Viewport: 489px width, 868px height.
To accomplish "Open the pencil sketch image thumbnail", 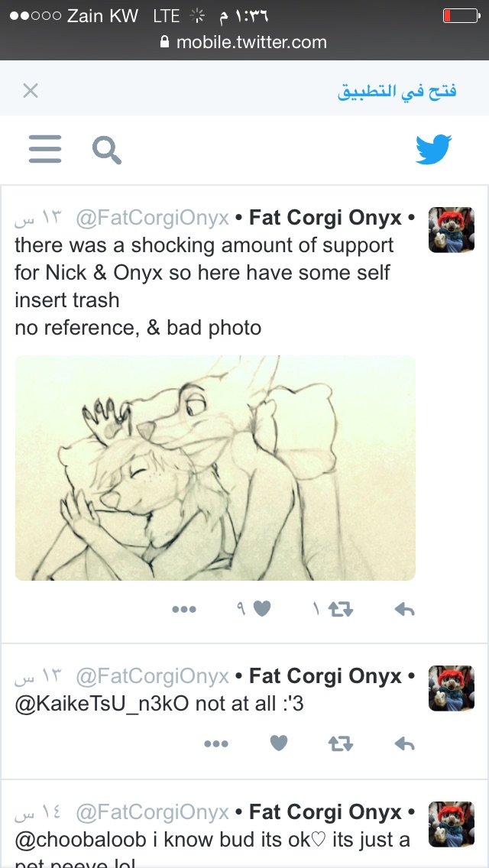I will click(215, 468).
